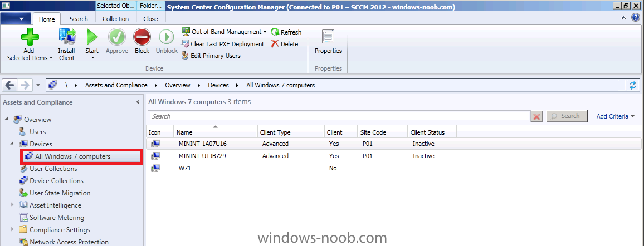Collapse the Assets and Compliance navigation pane
Viewport: 644px width, 246px height.
(138, 102)
